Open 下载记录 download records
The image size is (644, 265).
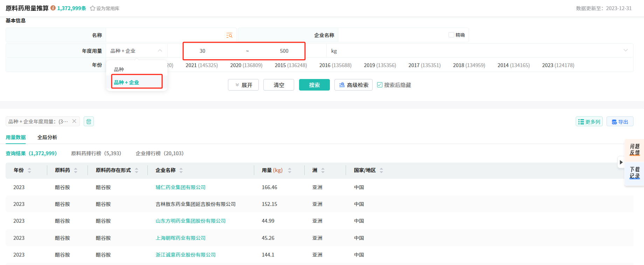tap(635, 173)
